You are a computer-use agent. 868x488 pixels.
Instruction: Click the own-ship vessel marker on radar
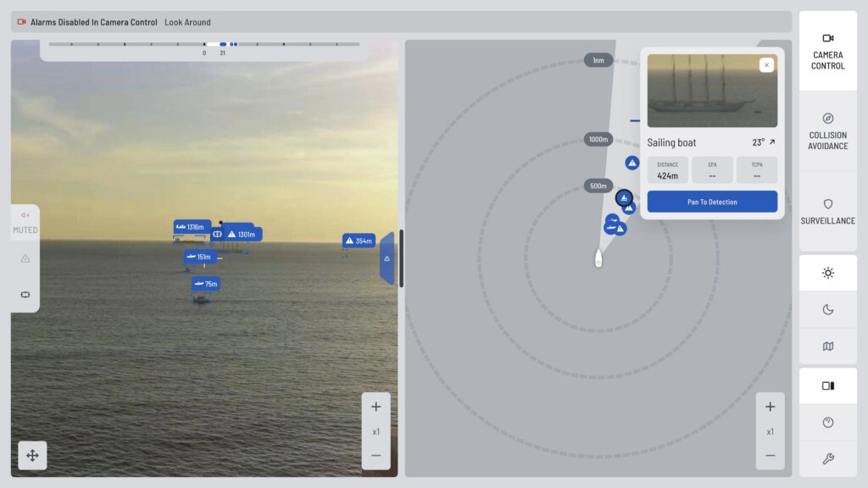(598, 258)
